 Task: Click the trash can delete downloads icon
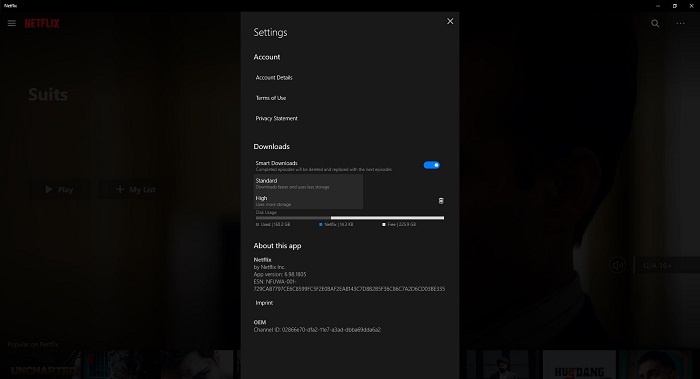click(441, 201)
